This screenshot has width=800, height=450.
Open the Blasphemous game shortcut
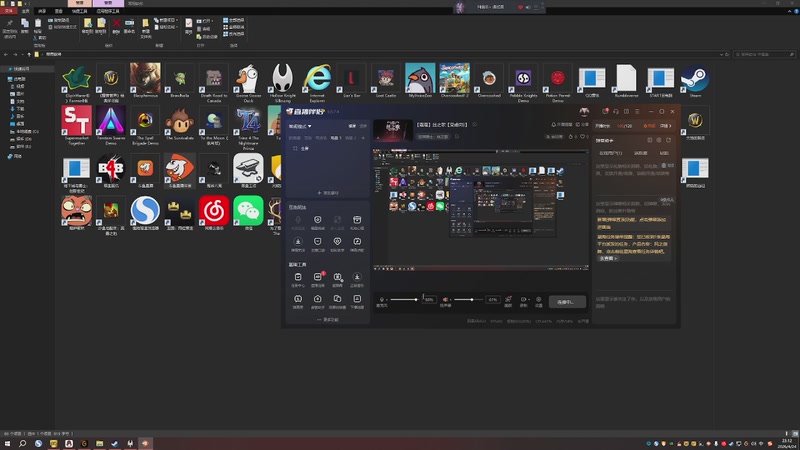point(145,81)
